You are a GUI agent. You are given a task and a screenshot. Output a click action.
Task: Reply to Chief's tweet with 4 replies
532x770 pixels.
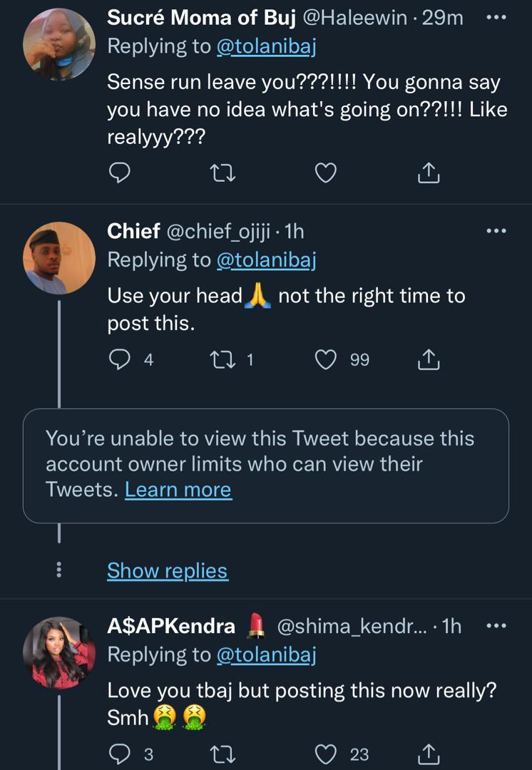tap(119, 360)
